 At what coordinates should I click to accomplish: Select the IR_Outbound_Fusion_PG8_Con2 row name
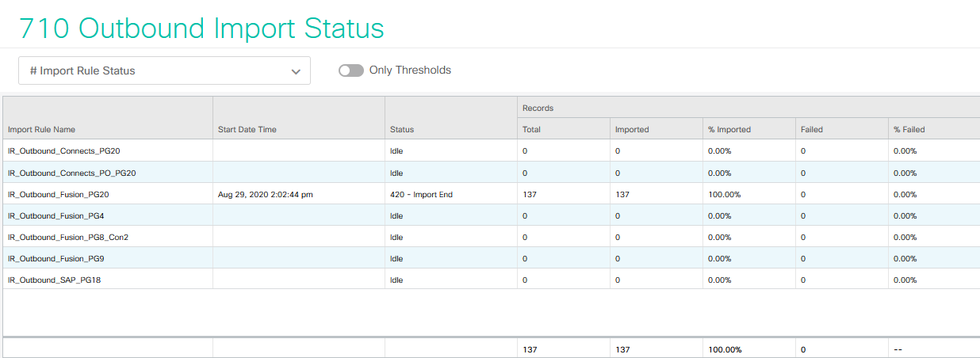67,237
